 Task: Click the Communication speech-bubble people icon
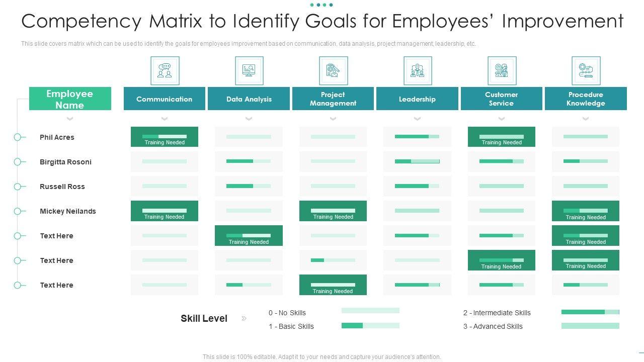tap(165, 70)
